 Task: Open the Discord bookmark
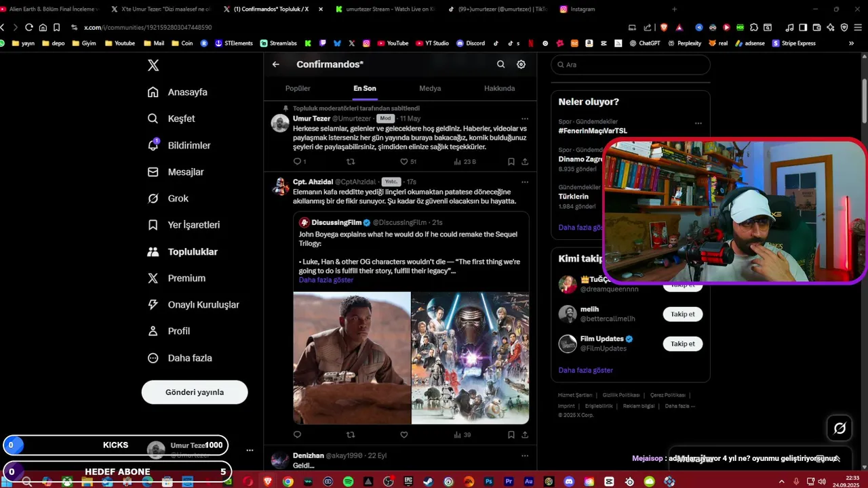coord(470,43)
